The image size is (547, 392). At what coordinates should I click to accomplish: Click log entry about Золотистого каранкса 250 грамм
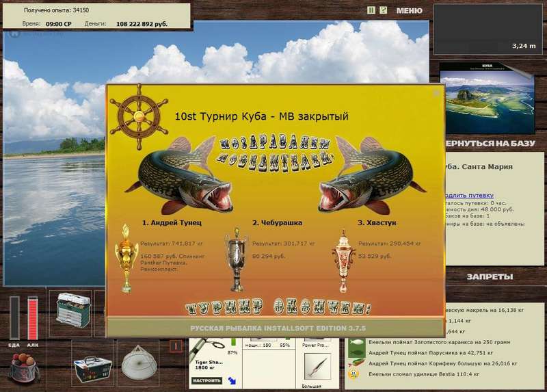(439, 342)
